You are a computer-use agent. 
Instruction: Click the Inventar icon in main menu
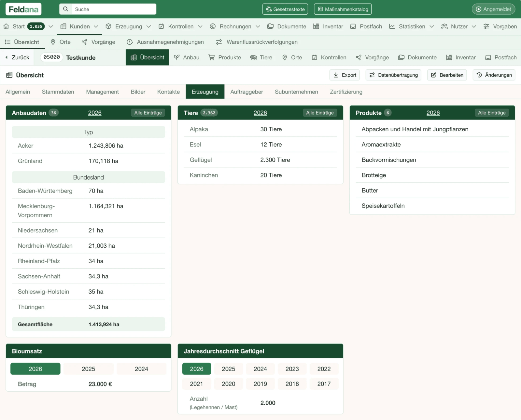coord(316,26)
